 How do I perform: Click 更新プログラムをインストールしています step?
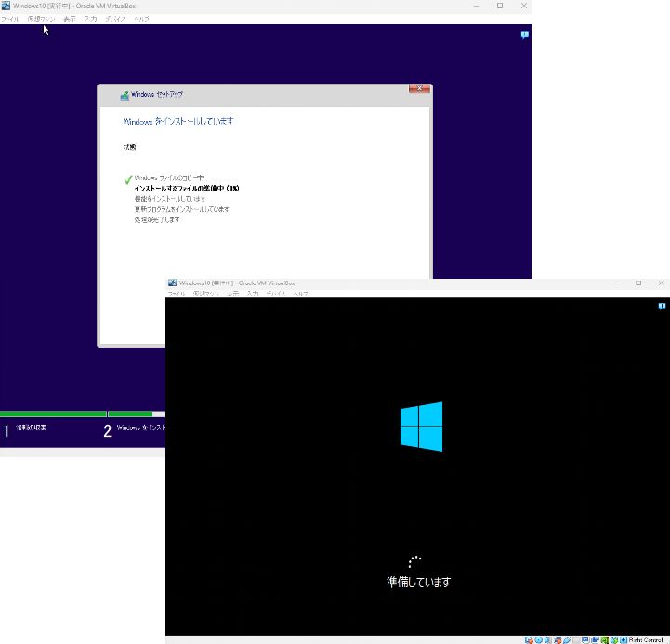181,209
